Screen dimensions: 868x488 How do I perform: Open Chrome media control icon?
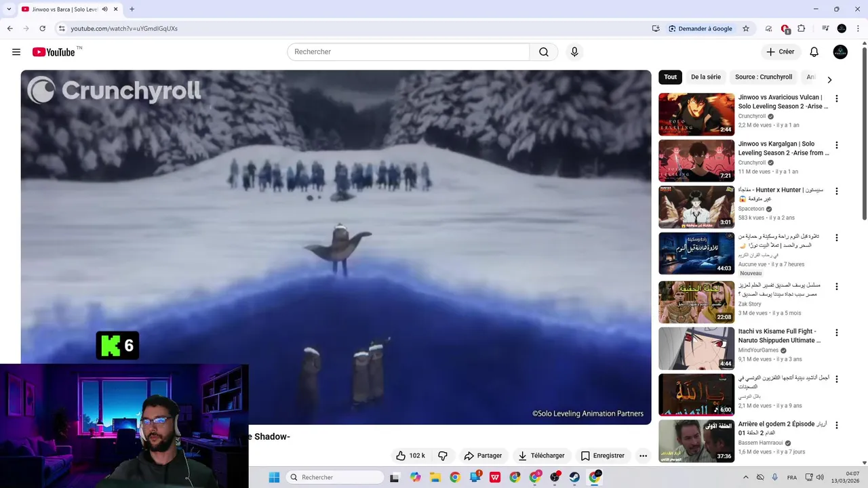point(825,28)
